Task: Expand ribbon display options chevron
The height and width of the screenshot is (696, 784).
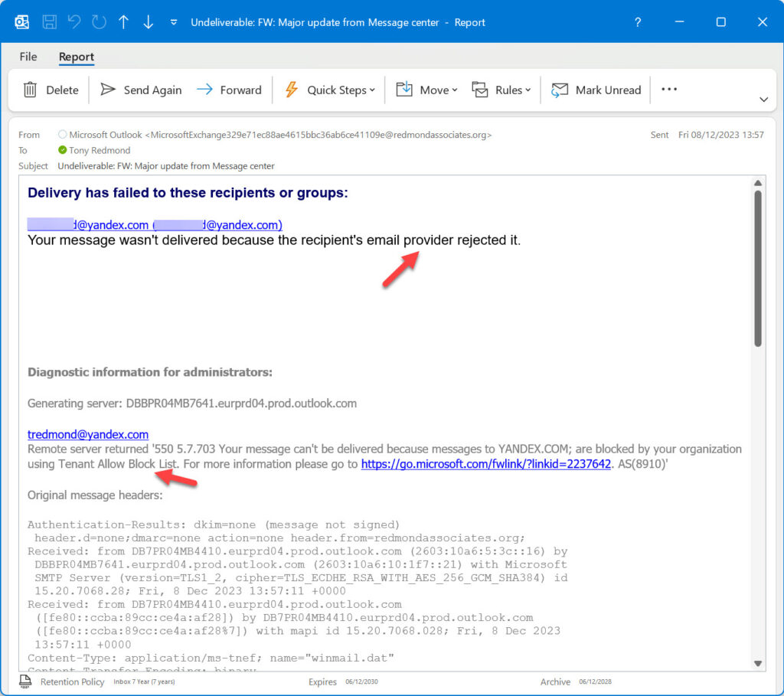Action: tap(763, 99)
